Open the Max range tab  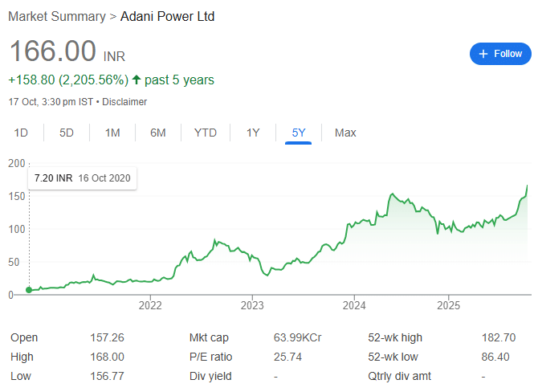click(345, 133)
